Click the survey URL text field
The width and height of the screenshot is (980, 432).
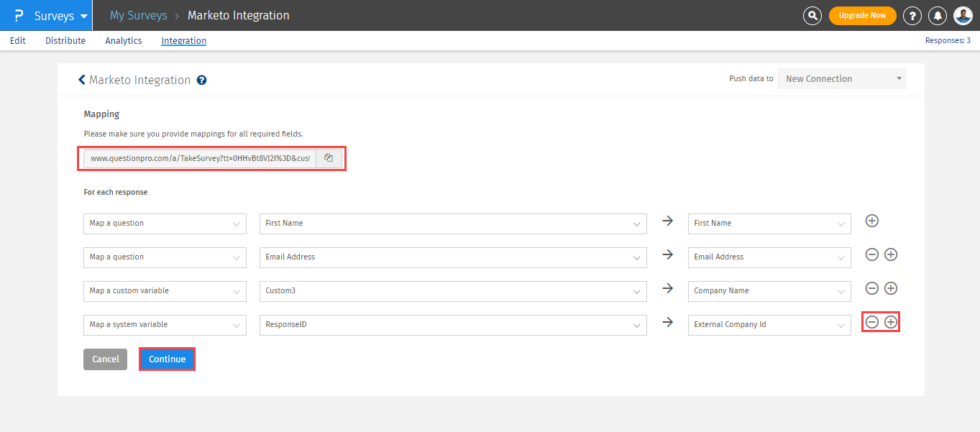tap(200, 158)
